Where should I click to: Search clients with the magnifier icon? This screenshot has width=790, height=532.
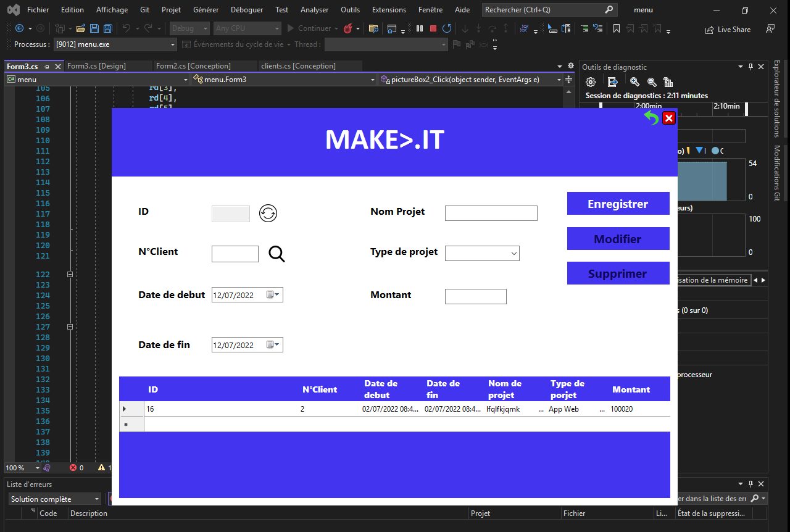tap(276, 254)
